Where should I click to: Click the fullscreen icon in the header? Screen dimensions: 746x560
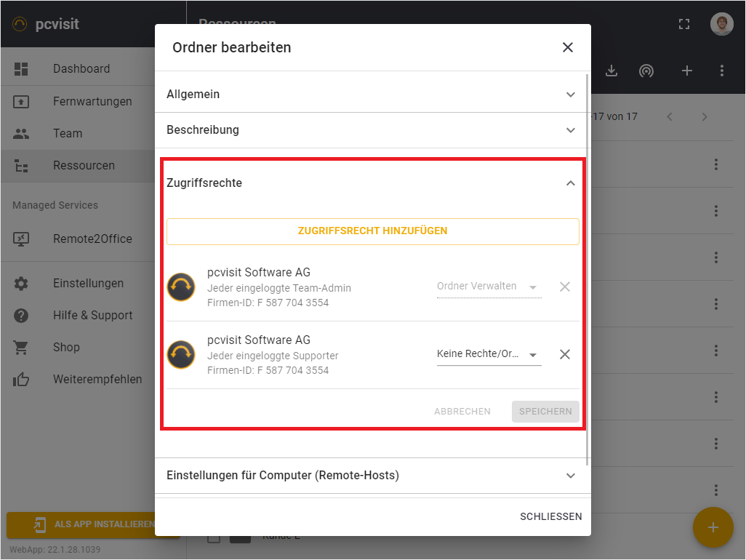pos(683,24)
